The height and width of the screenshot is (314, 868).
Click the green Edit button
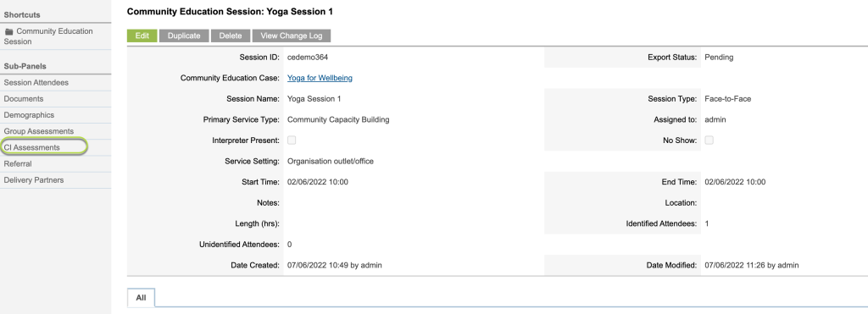click(142, 36)
